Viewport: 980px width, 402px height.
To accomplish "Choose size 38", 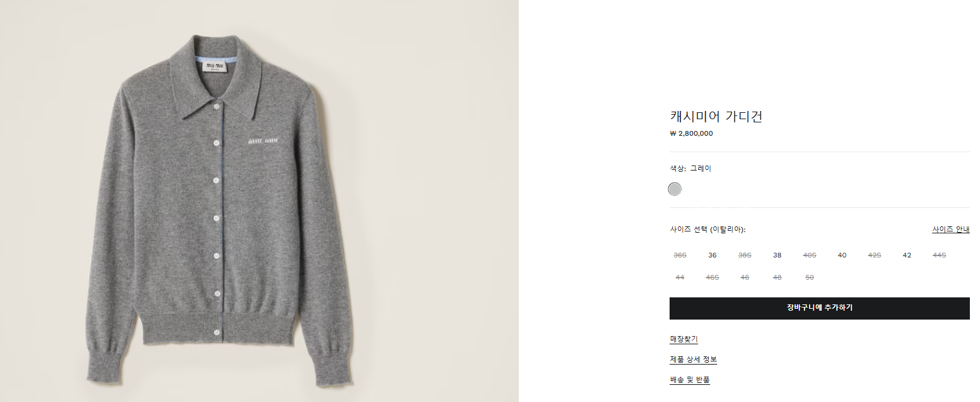I will (777, 255).
